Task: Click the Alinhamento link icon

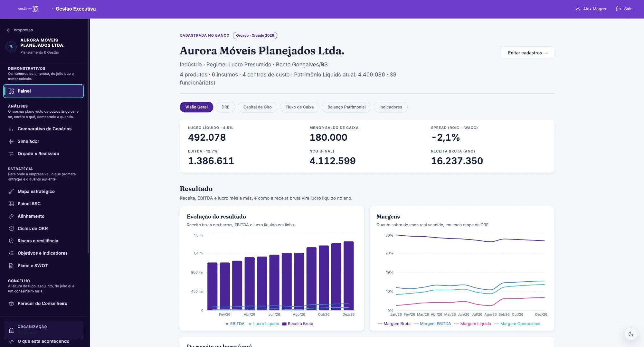Action: tap(11, 216)
